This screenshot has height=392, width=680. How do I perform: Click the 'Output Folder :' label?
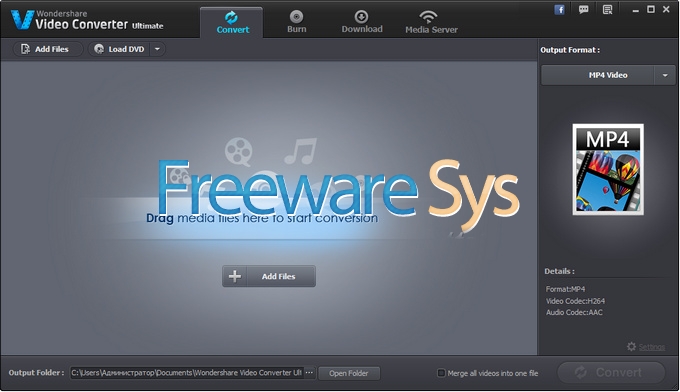[x=36, y=373]
